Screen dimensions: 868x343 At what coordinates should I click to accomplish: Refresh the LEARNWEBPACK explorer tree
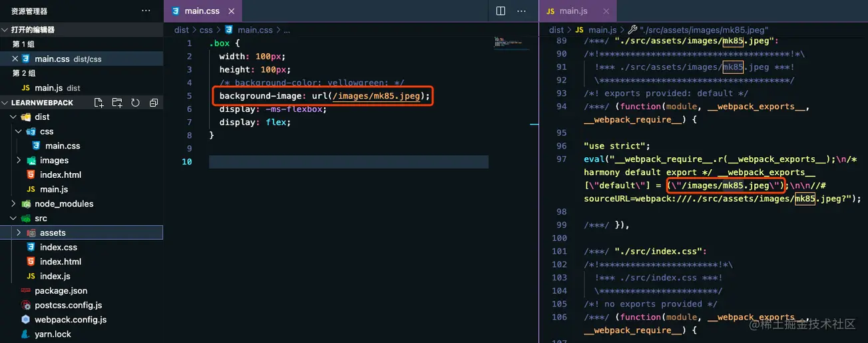135,103
